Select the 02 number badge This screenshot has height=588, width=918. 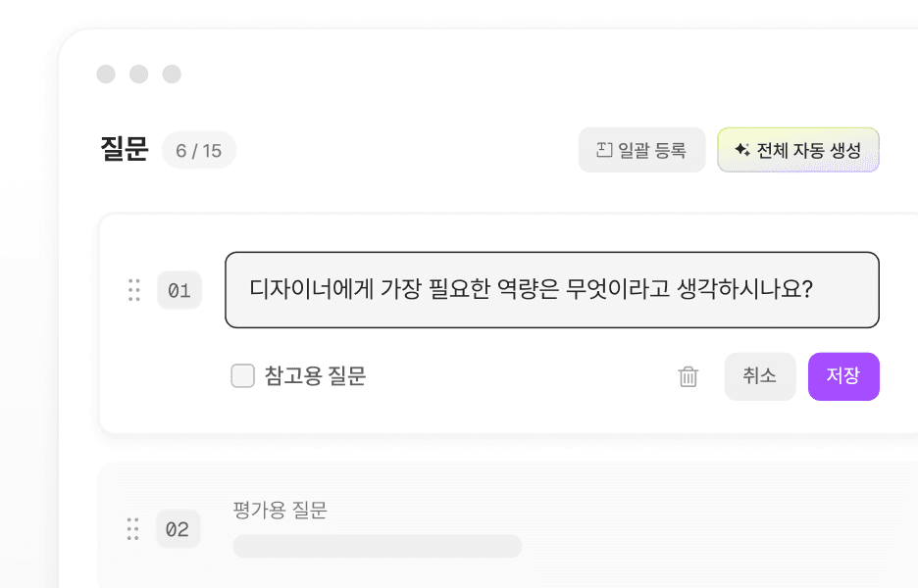(x=178, y=529)
